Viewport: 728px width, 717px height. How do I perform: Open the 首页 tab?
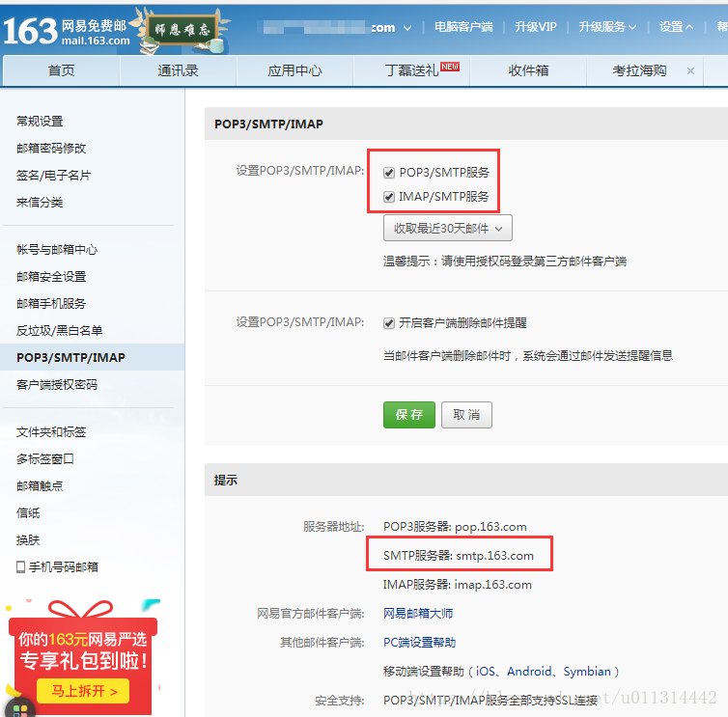pos(61,70)
